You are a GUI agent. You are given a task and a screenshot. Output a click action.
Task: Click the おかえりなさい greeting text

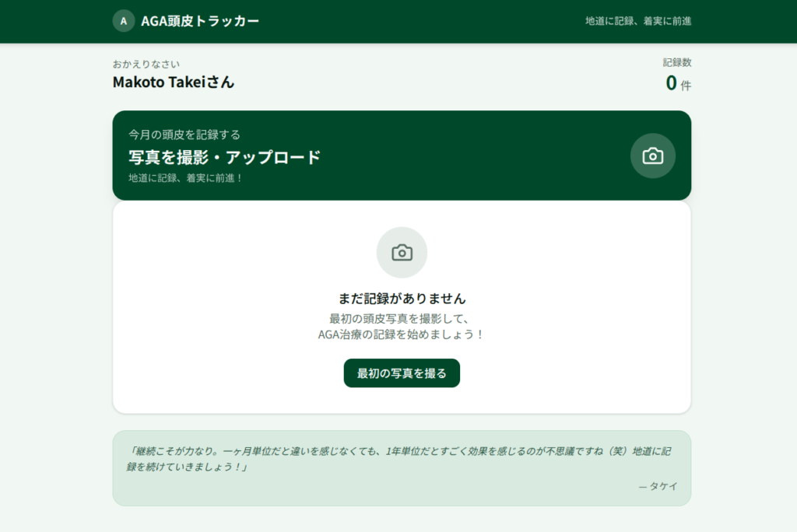[146, 64]
